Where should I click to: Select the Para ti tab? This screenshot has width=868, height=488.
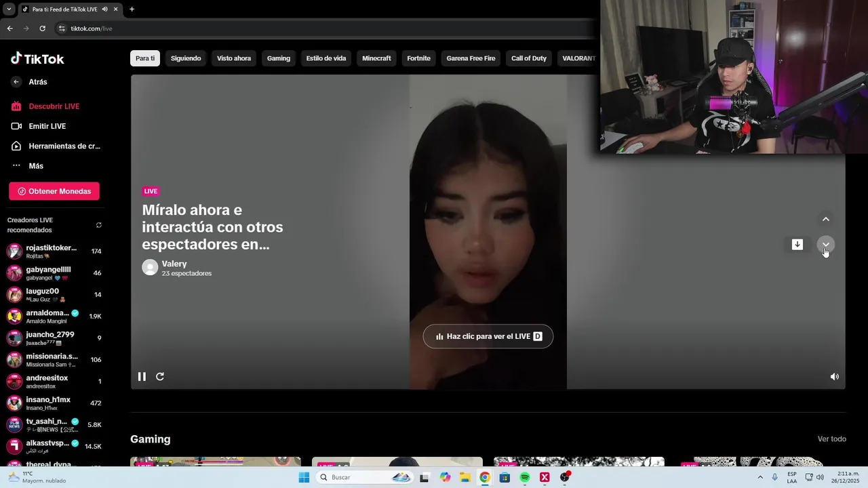click(145, 58)
